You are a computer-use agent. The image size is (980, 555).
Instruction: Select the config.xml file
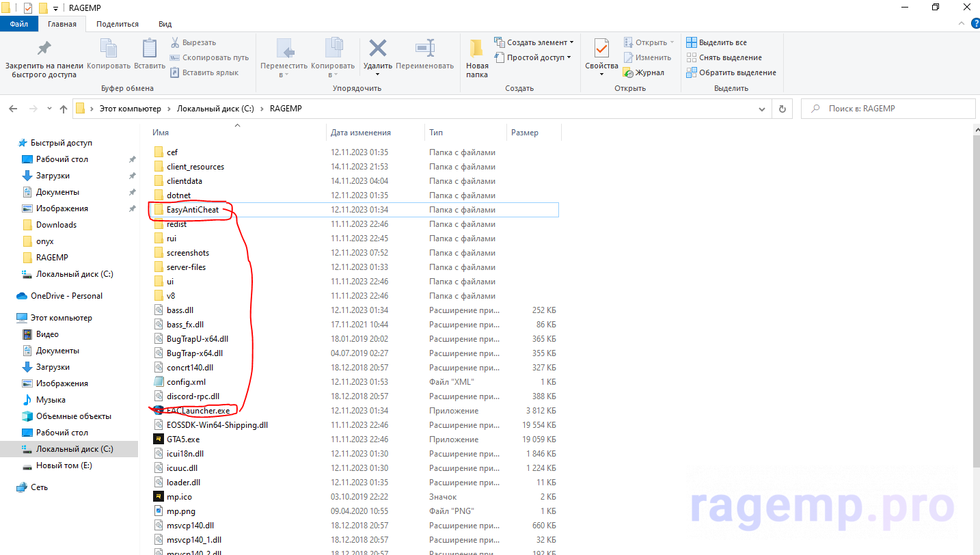186,382
